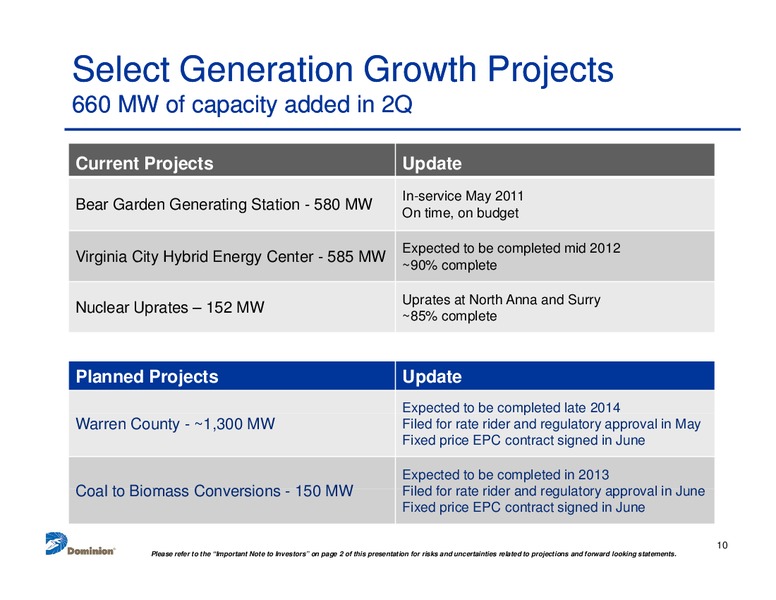Image resolution: width=776 pixels, height=600 pixels.
Task: Click the "Select Generation Growth Projects" title
Action: 343,69
